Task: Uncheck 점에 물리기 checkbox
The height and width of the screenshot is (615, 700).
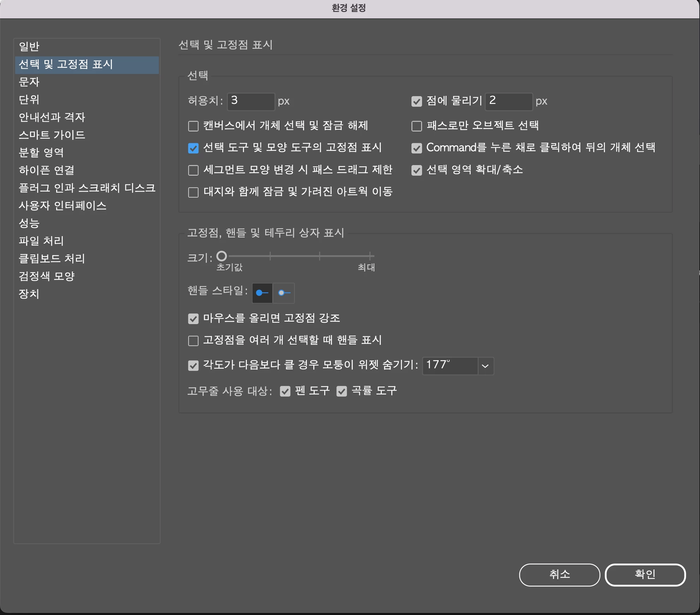Action: (417, 101)
